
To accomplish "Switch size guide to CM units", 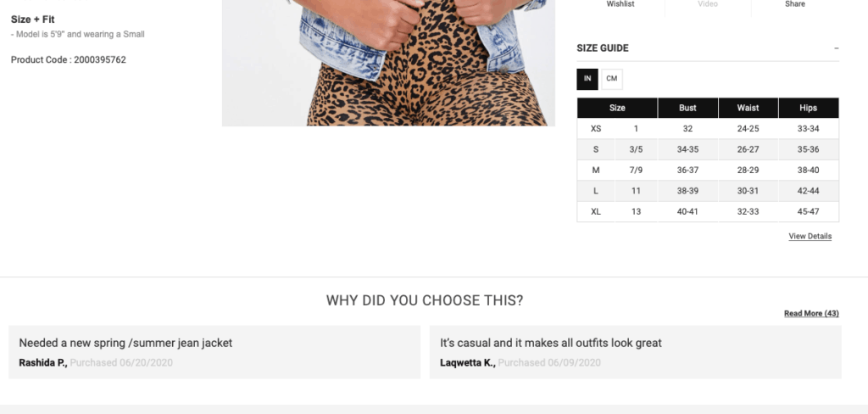I will 612,79.
